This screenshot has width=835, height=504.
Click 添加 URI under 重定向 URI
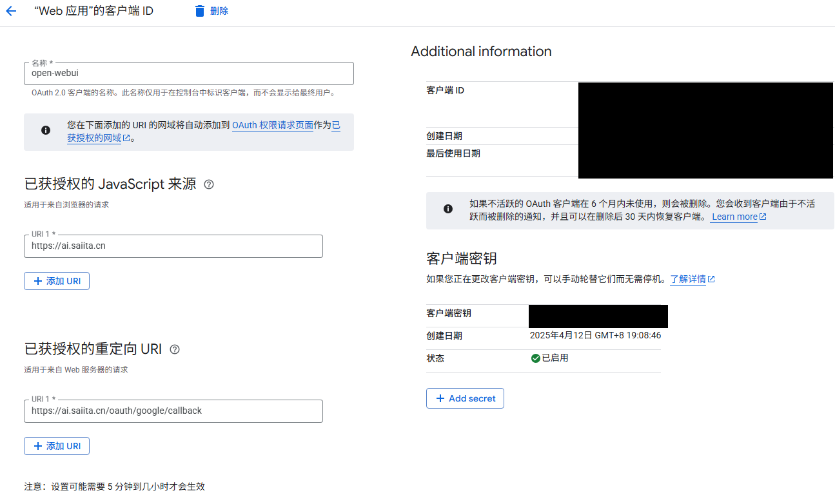[x=57, y=445]
